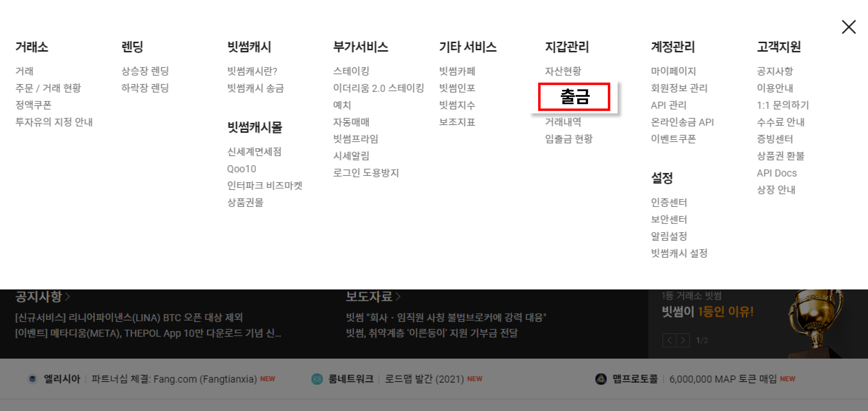The width and height of the screenshot is (868, 411).
Task: Expand 보도자료 section via its chevron
Action: (398, 297)
